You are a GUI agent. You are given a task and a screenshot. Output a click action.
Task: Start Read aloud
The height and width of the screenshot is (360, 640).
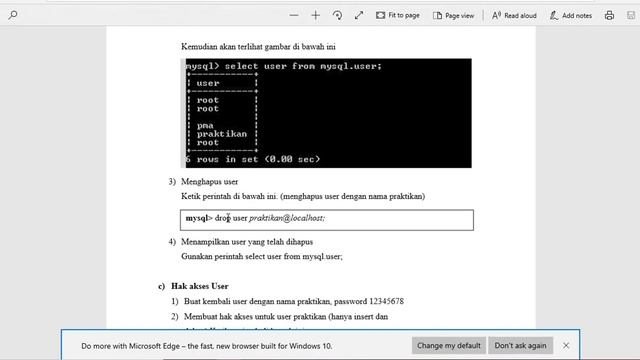[514, 16]
